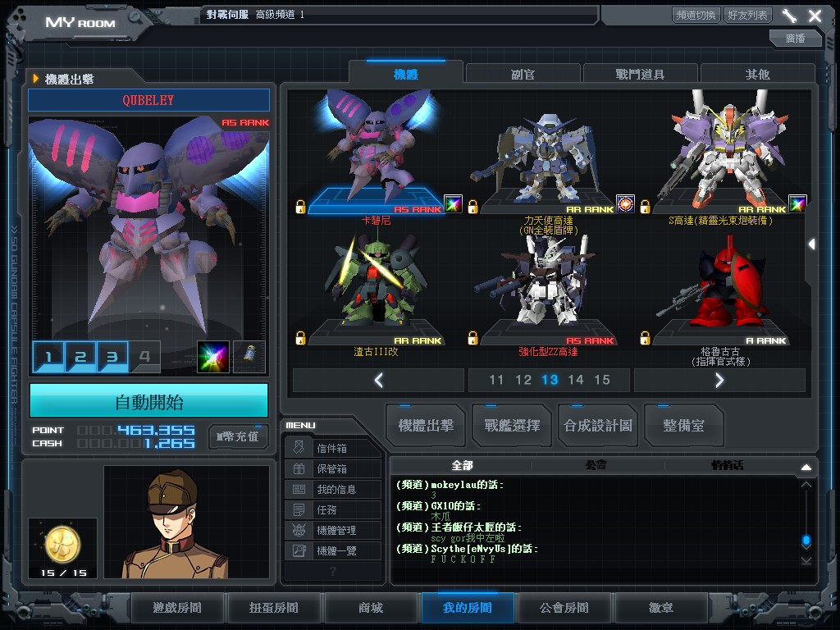Click the M幣充值 recharge button

[x=238, y=436]
